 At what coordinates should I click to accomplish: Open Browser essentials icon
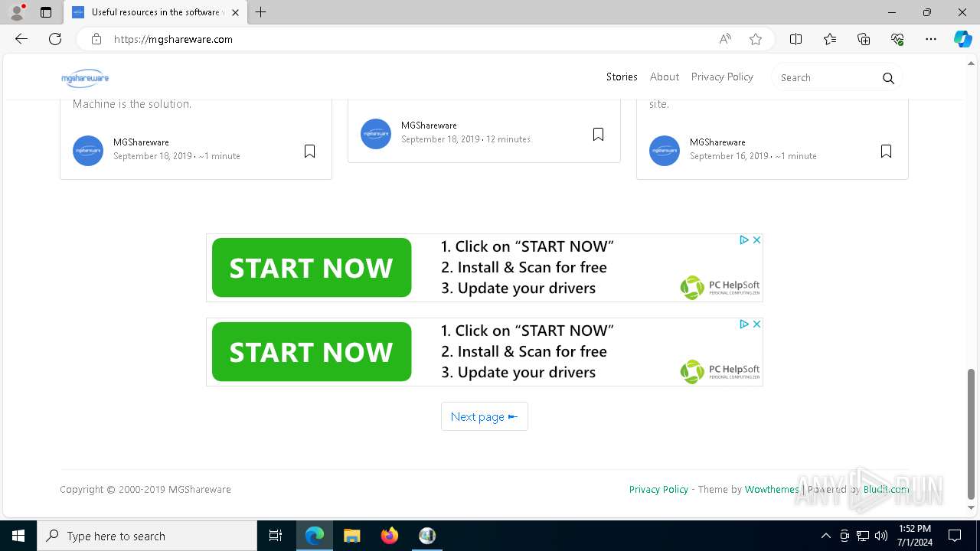tap(897, 39)
